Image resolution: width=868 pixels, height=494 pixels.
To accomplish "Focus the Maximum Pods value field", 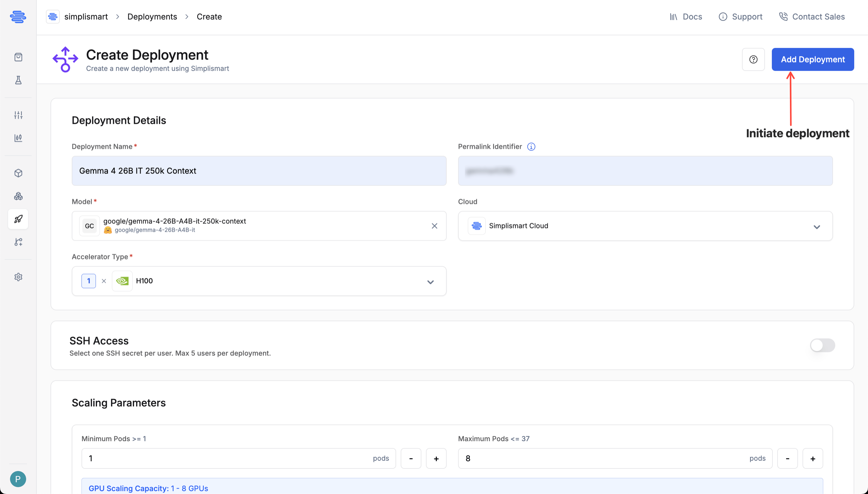I will pyautogui.click(x=615, y=458).
